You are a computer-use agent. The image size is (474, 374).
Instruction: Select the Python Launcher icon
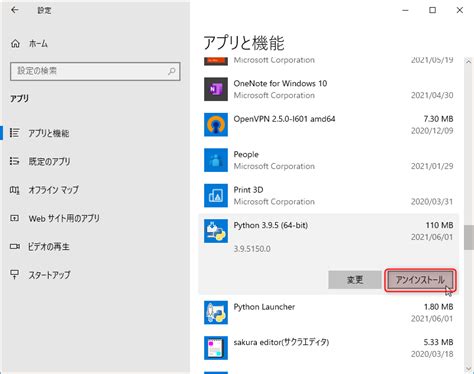(x=216, y=312)
